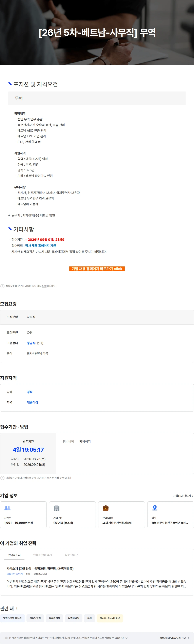The width and height of the screenshot is (194, 644).
Task: Open the 자기소개 (자유양식) essay title
Action: coord(40,568)
